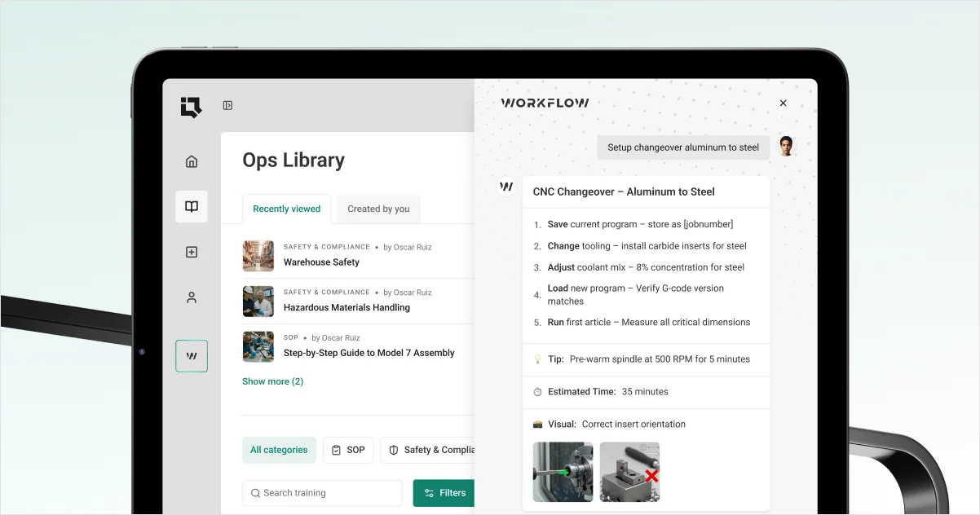
Task: Expand Show more to reveal two hidden trainings
Action: 272,381
